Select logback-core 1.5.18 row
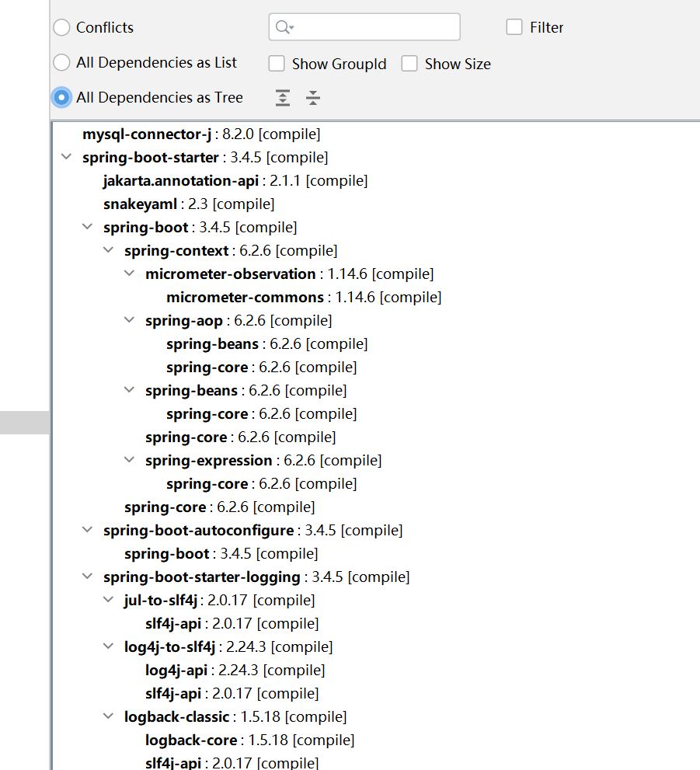Image resolution: width=700 pixels, height=770 pixels. point(249,740)
